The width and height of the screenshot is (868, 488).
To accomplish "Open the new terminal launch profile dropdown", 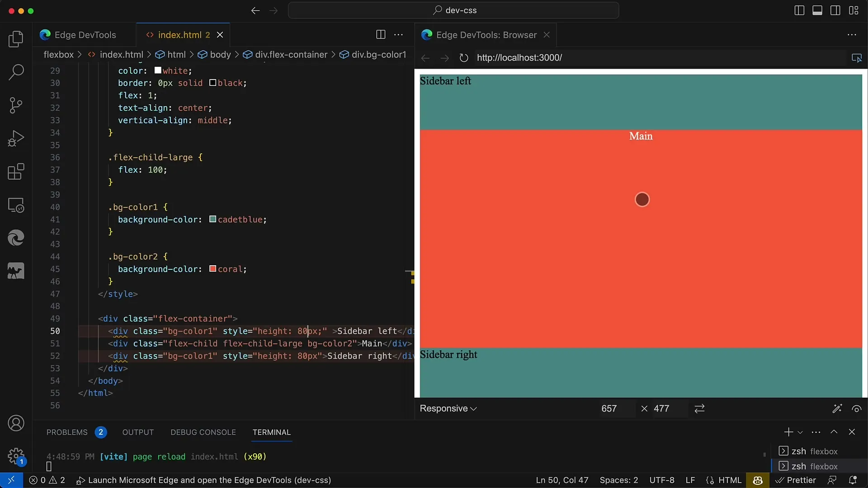I will click(x=800, y=432).
